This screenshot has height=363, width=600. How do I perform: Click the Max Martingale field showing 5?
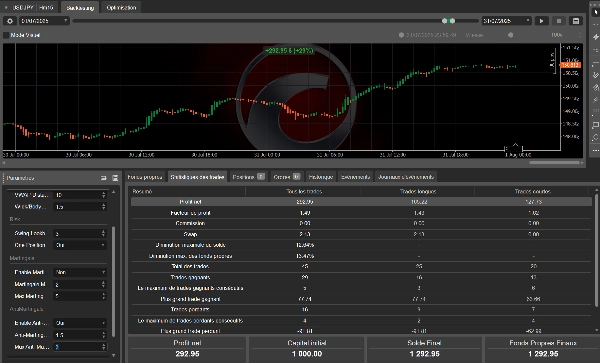80,296
